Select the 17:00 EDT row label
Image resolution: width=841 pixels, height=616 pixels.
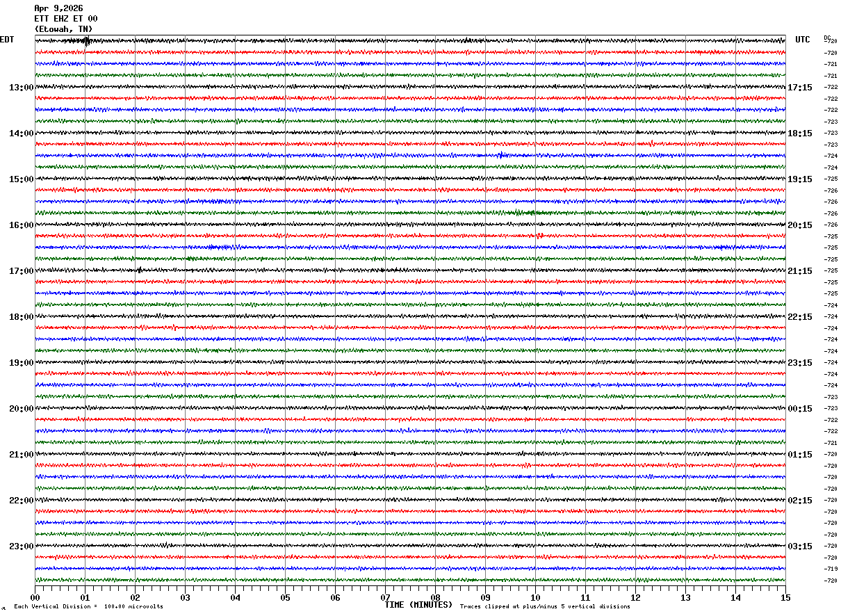tap(22, 271)
